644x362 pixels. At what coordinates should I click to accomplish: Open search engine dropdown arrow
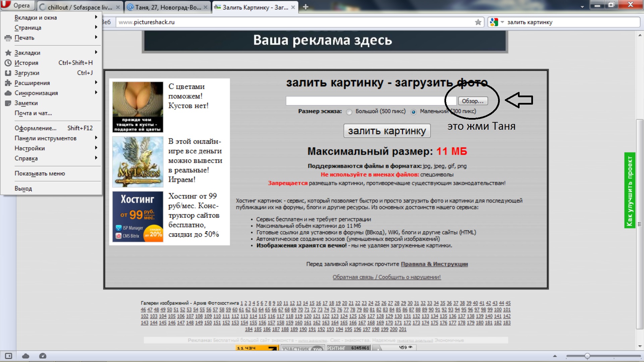[x=502, y=22]
